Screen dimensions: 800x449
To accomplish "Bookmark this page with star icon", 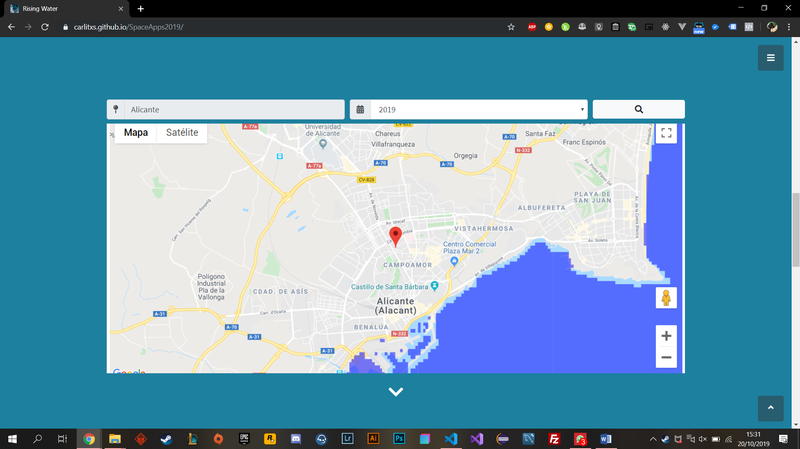I will coord(511,27).
